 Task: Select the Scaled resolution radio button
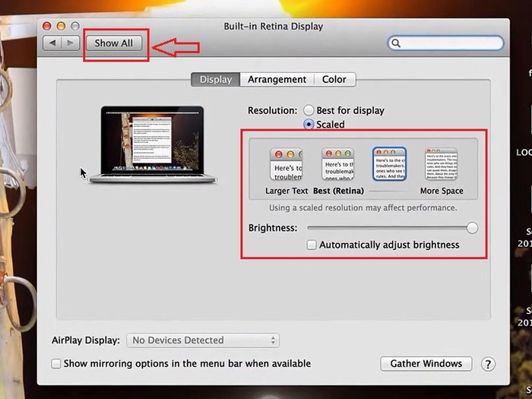pyautogui.click(x=309, y=125)
